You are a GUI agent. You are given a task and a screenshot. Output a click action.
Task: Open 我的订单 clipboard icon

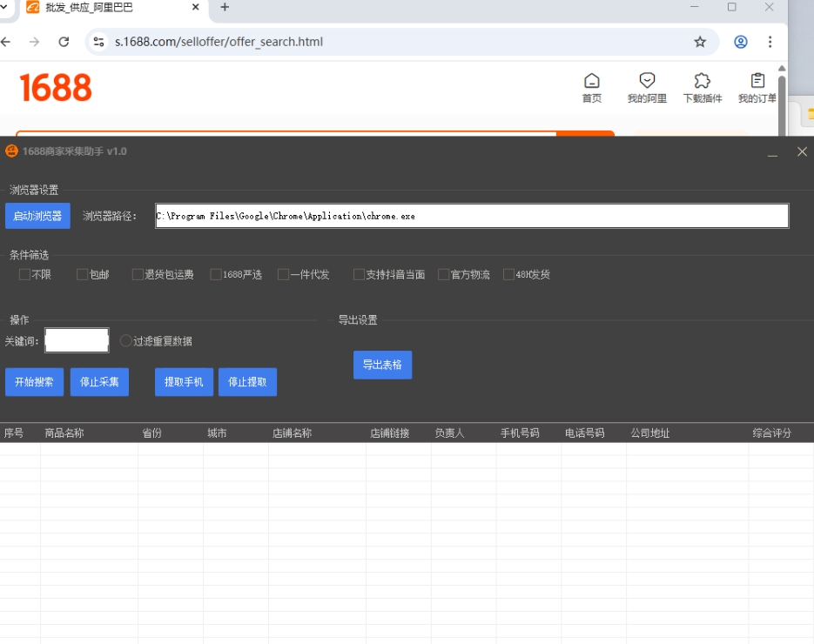757,82
